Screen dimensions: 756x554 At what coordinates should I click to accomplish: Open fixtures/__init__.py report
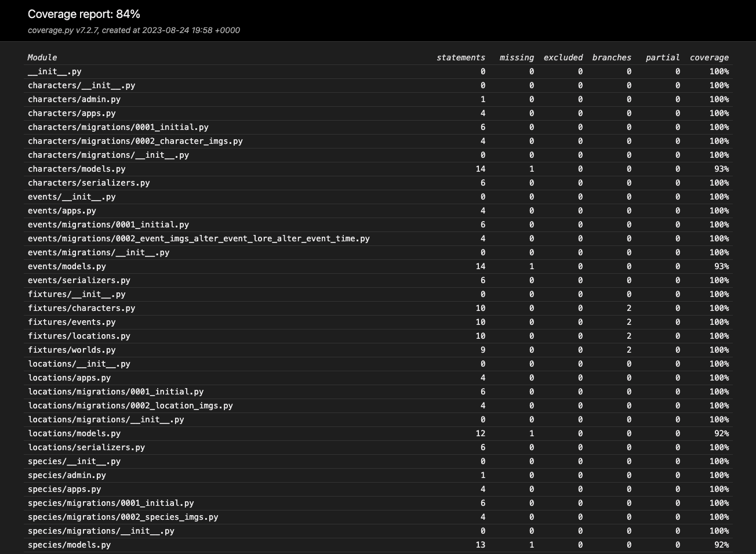[x=77, y=294]
